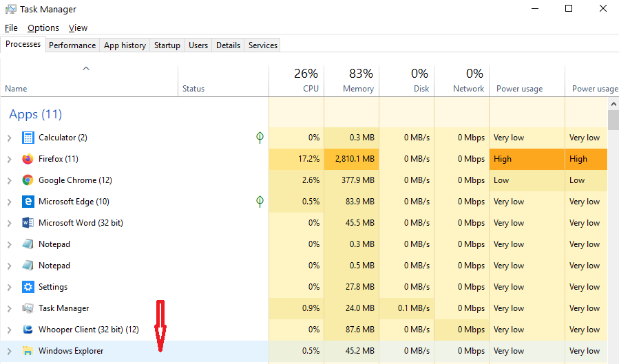Screen dimensions: 619x364
Task: Click the Whooper Client process icon
Action: click(x=28, y=330)
